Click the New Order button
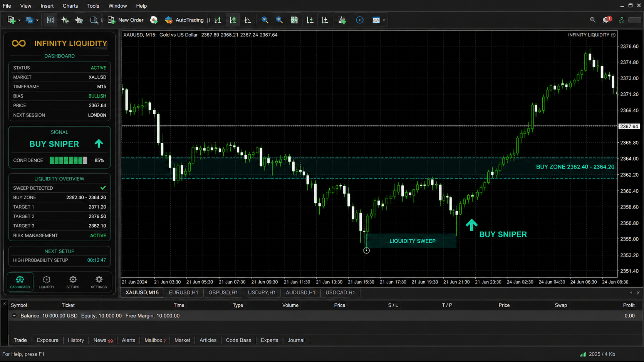 (126, 20)
